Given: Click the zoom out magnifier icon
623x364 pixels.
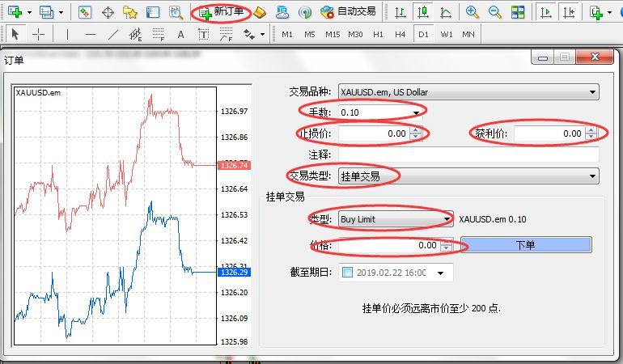Looking at the screenshot, I should 494,12.
